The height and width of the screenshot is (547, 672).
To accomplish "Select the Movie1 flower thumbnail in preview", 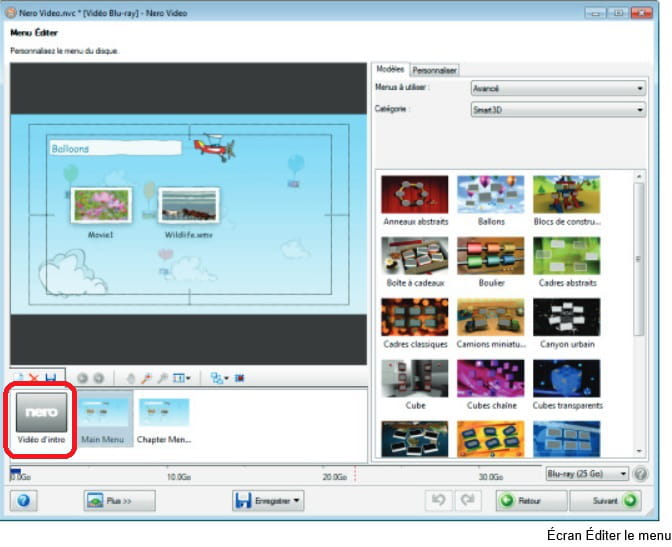I will coord(101,205).
